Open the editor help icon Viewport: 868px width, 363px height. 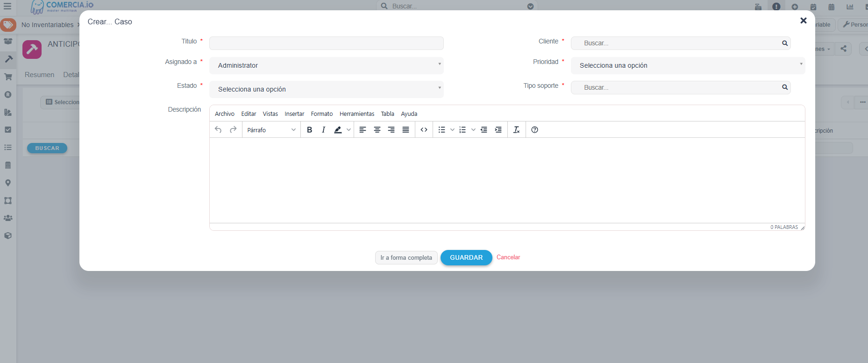pos(535,130)
